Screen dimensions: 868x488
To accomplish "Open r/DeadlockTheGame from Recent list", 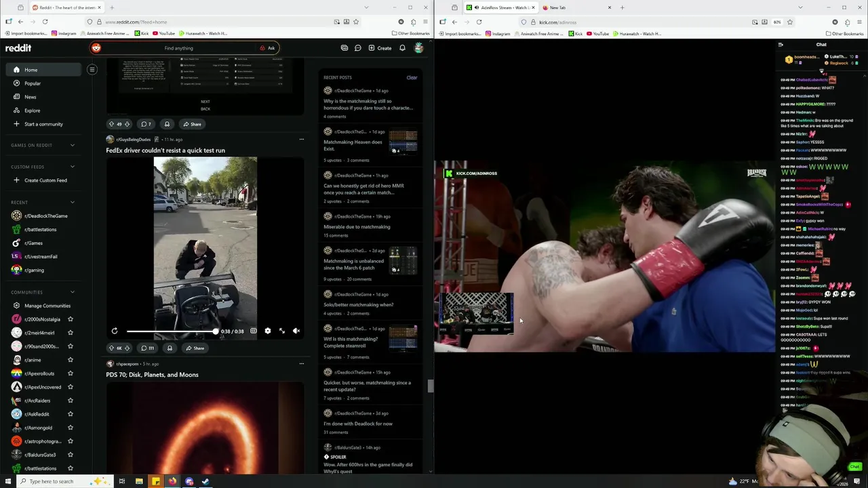I will (x=43, y=216).
